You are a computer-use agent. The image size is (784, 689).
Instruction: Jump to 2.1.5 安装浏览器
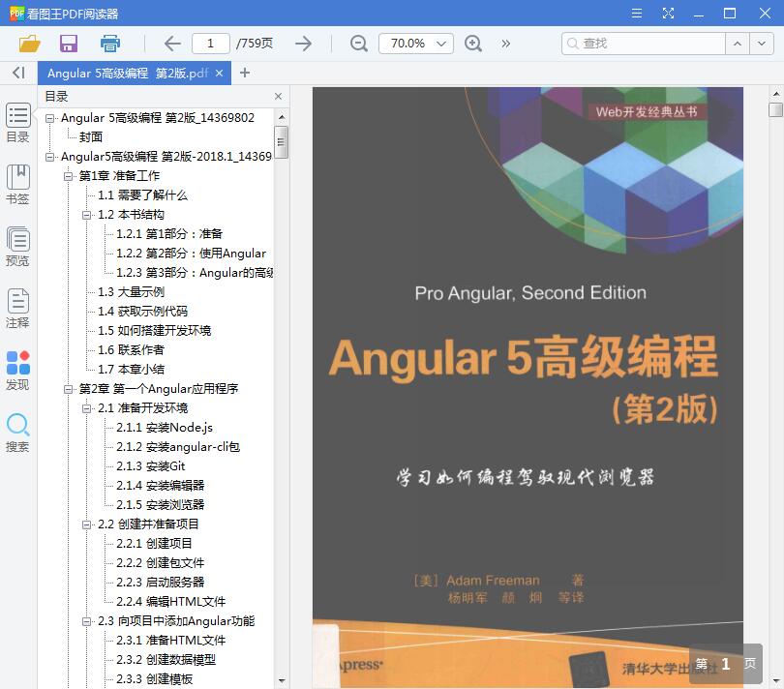pyautogui.click(x=160, y=505)
